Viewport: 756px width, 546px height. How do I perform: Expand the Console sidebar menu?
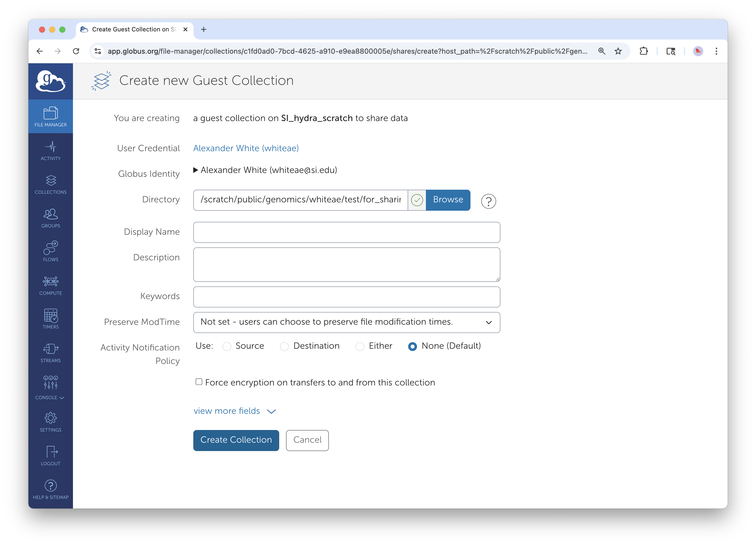point(50,387)
